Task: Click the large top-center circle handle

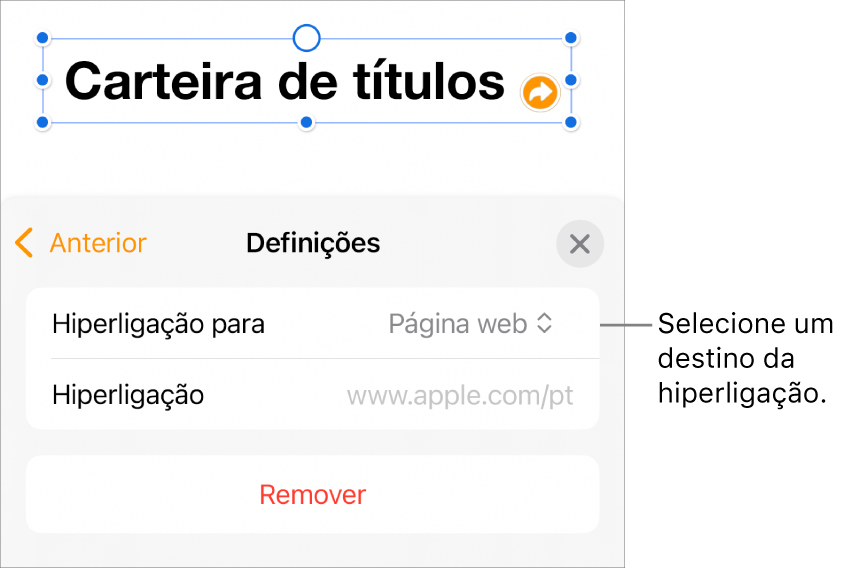Action: pyautogui.click(x=307, y=38)
